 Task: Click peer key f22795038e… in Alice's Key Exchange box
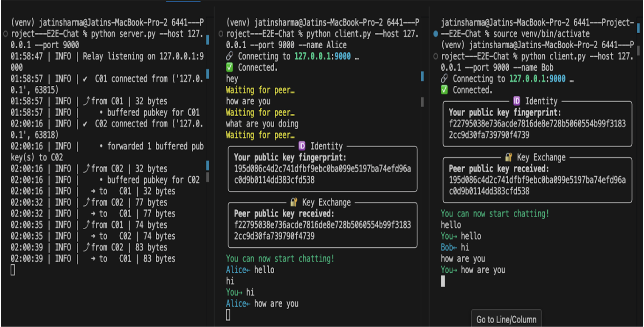click(322, 230)
